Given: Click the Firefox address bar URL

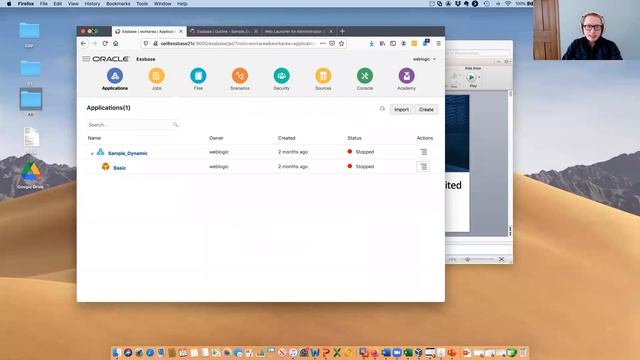Looking at the screenshot, I should [238, 43].
